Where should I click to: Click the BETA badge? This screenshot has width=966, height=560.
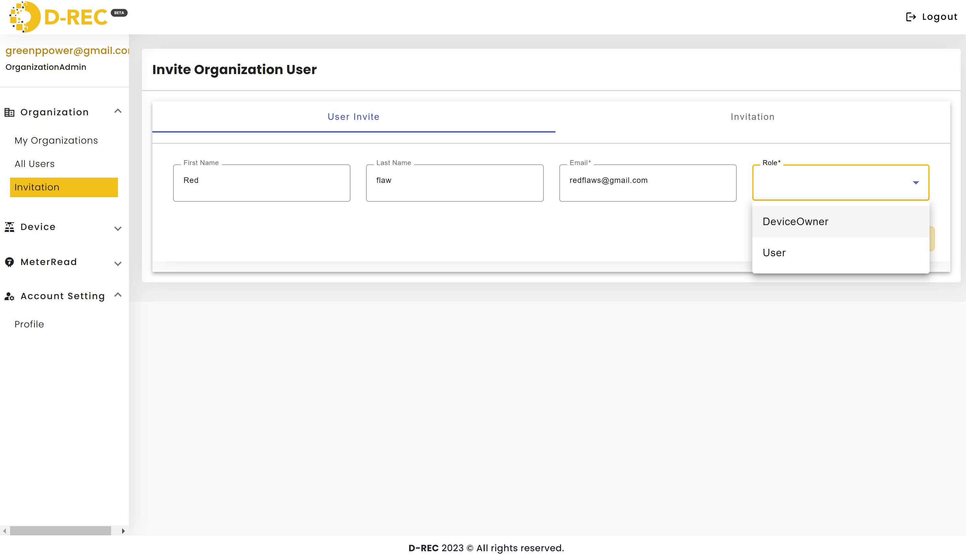click(119, 13)
